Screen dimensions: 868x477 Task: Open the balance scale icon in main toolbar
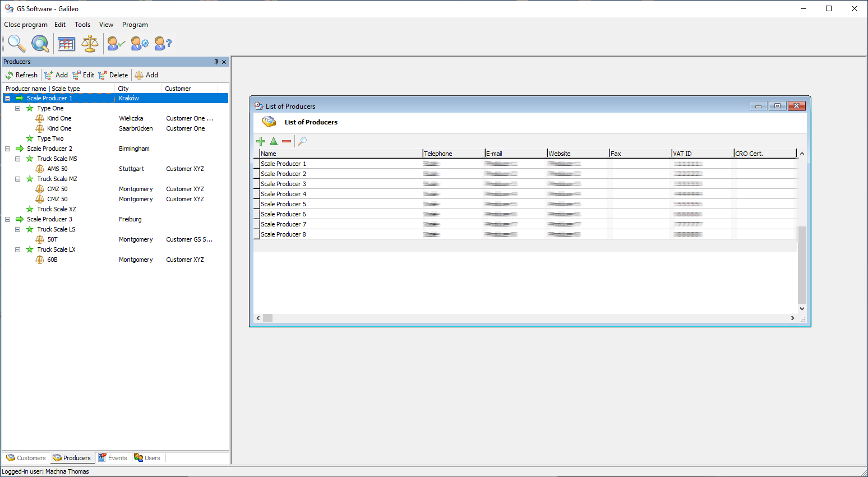pyautogui.click(x=90, y=43)
